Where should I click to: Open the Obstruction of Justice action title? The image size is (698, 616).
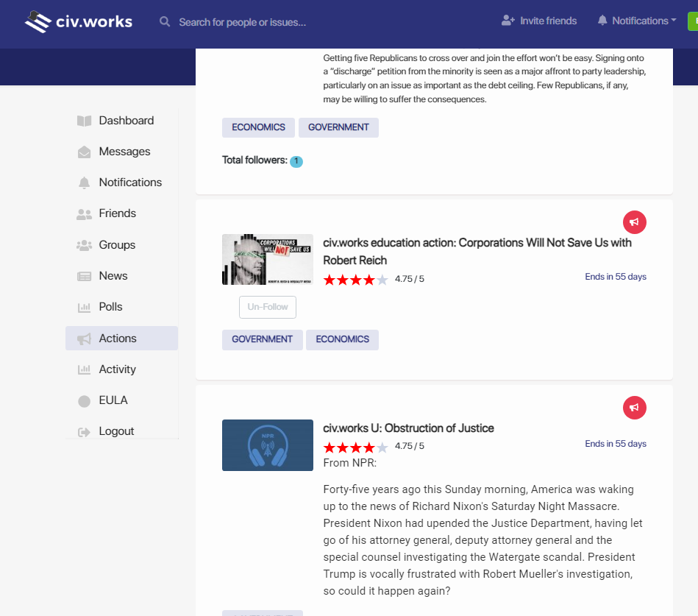click(408, 428)
